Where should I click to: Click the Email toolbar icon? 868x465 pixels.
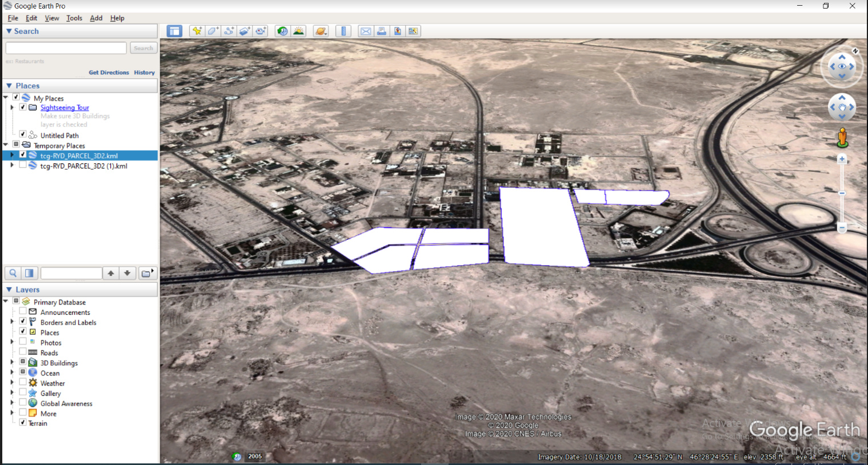tap(366, 31)
